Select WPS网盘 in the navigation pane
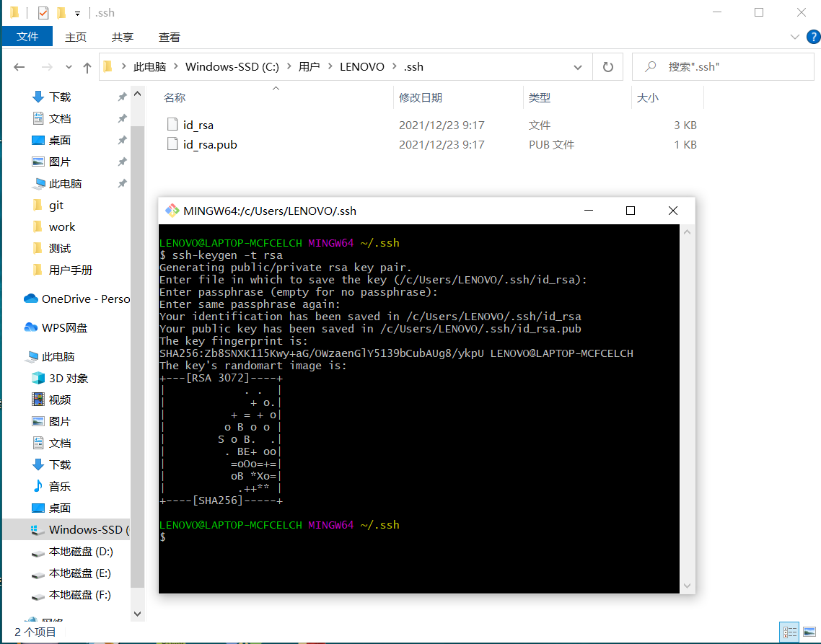This screenshot has height=644, width=821. tap(64, 327)
